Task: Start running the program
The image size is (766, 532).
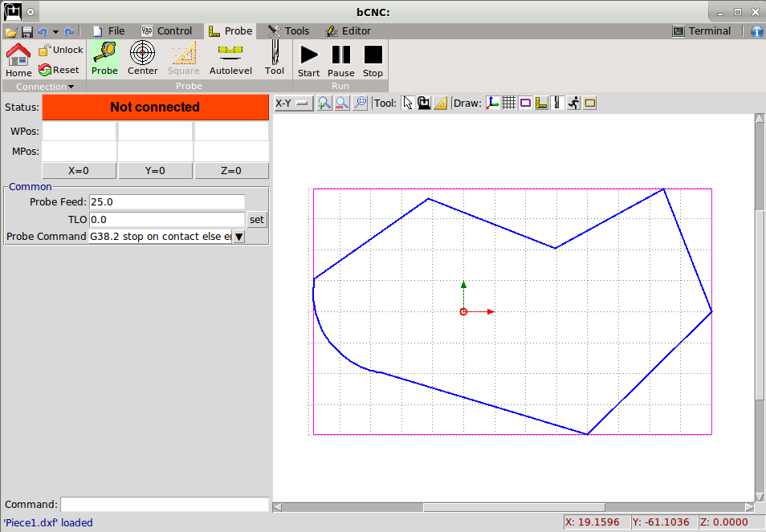Action: [309, 60]
